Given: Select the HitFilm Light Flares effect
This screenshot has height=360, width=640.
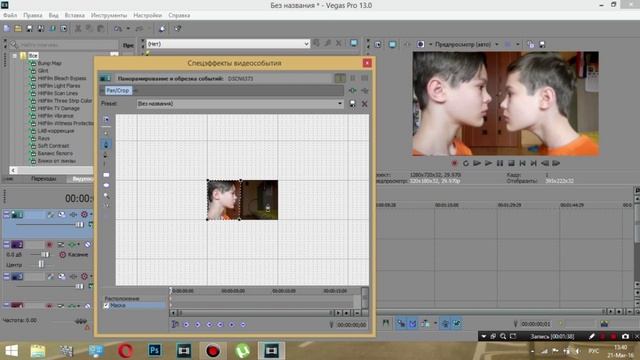Looking at the screenshot, I should click(x=59, y=86).
